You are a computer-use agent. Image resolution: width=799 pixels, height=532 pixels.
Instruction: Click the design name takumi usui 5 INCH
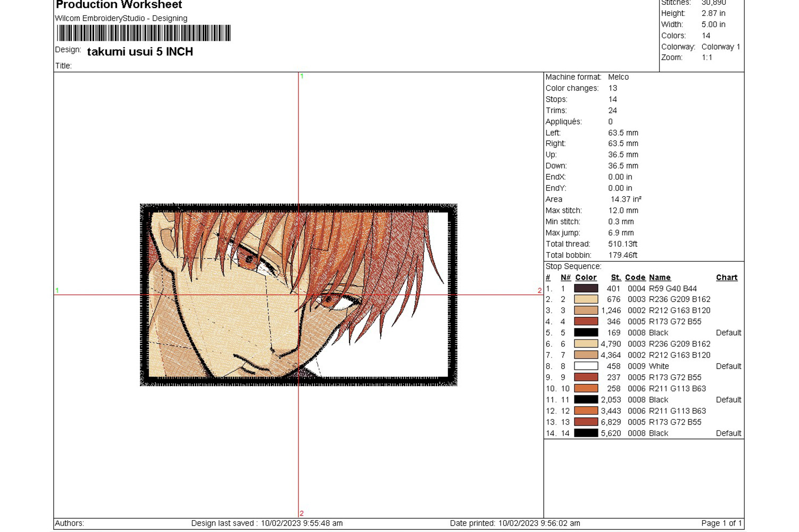pos(140,52)
